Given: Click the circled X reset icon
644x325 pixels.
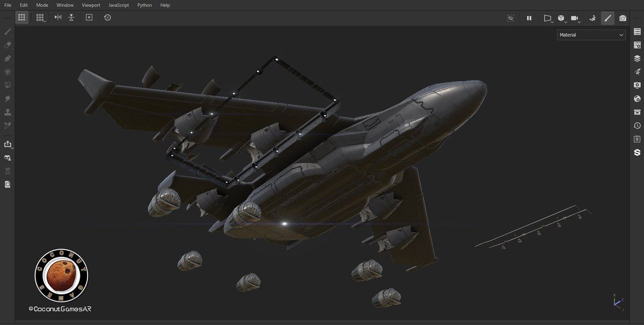Looking at the screenshot, I should (107, 18).
